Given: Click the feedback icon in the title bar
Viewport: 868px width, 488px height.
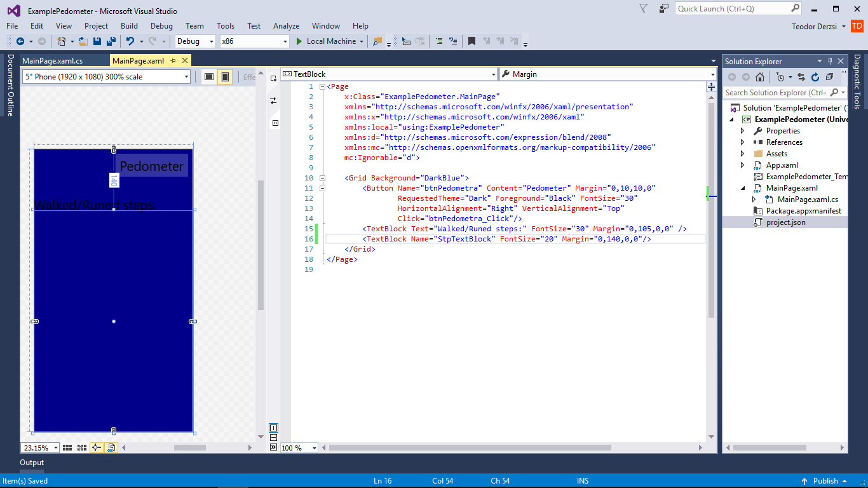Looking at the screenshot, I should (664, 9).
